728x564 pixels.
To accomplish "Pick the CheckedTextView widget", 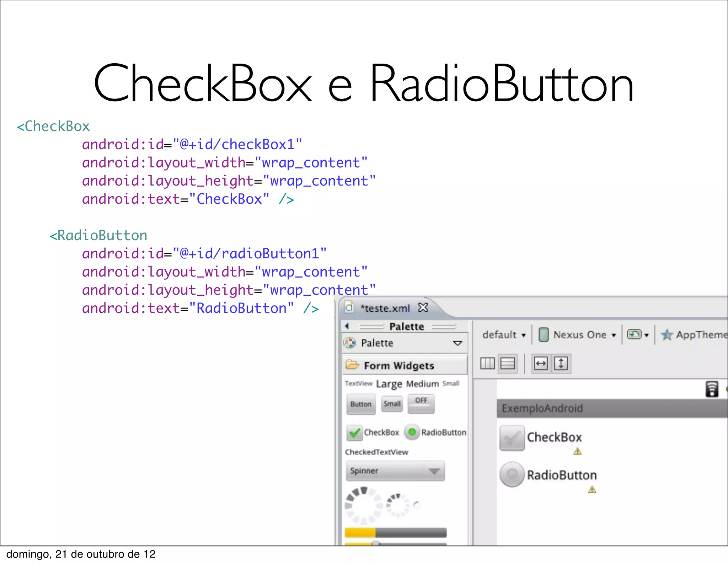I will (x=377, y=452).
